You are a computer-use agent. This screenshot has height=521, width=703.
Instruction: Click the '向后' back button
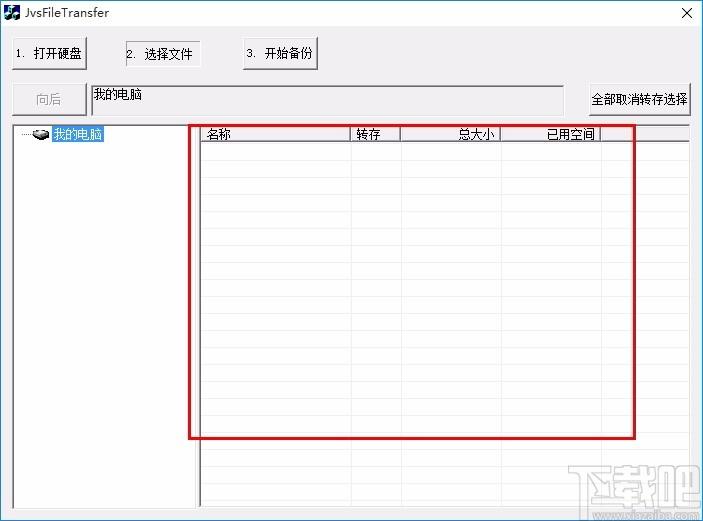click(x=49, y=99)
